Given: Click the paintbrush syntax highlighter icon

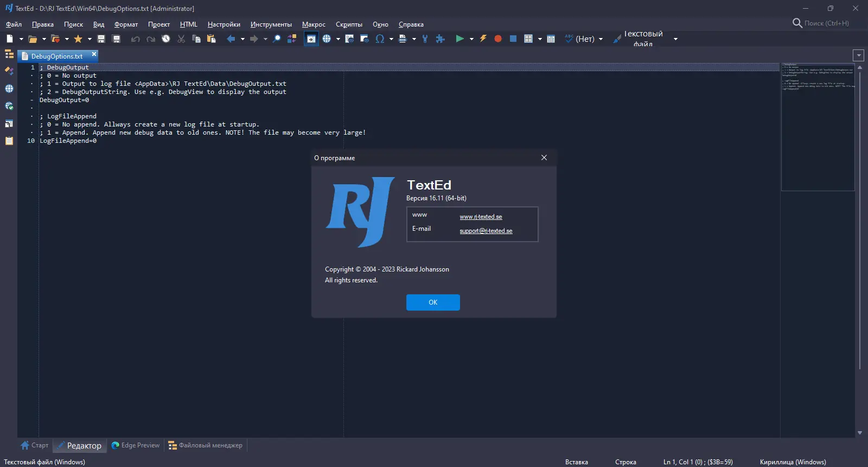Looking at the screenshot, I should click(617, 39).
